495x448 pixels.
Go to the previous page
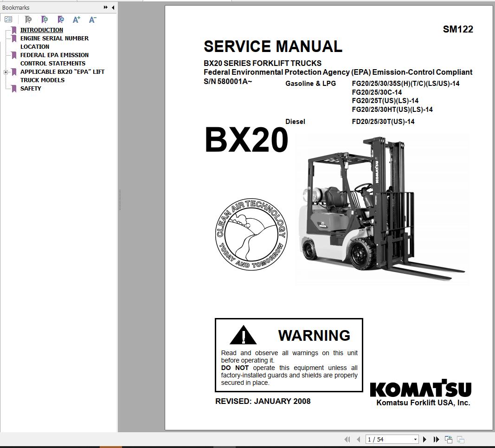pos(358,439)
